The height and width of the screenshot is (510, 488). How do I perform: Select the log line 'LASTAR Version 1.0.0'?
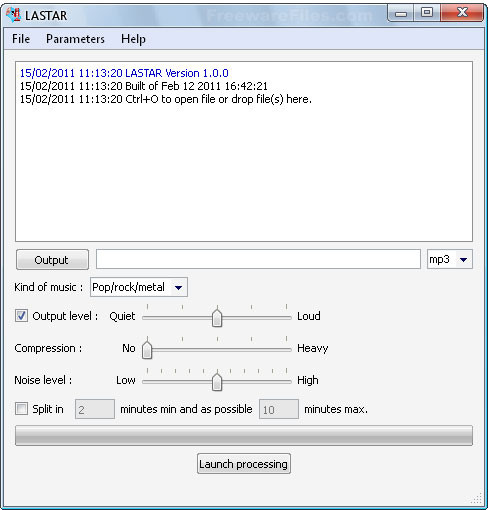[x=124, y=73]
